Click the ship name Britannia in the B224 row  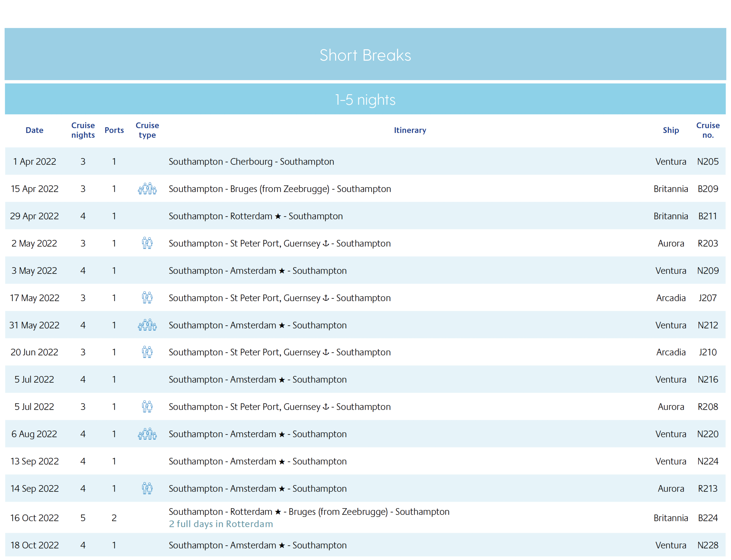pyautogui.click(x=671, y=518)
